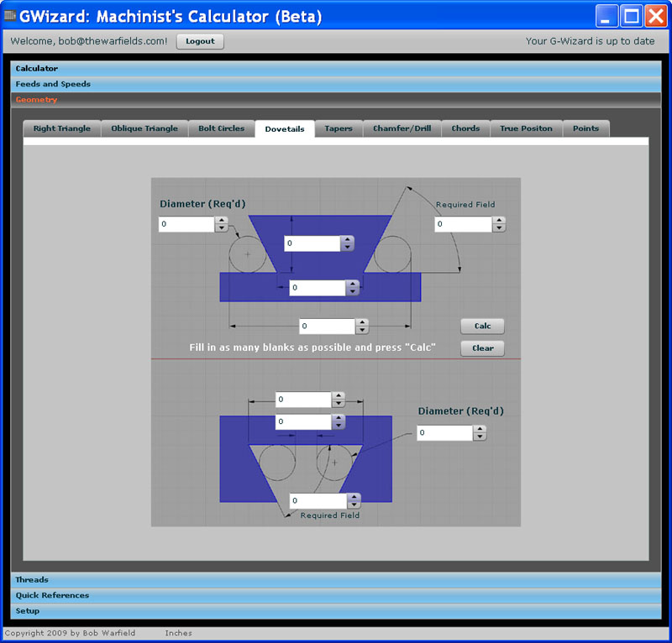Open the Chords tab
This screenshot has height=643, width=672.
coord(465,128)
